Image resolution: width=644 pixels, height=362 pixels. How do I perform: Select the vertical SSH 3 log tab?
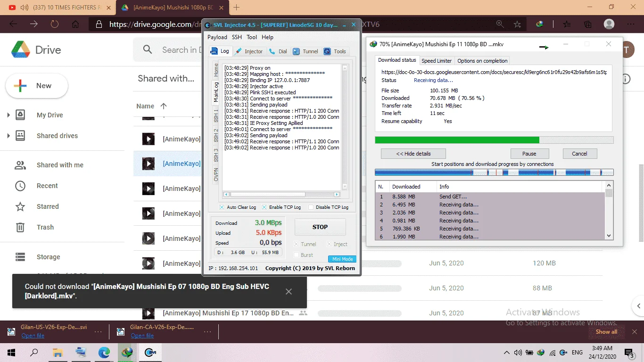point(216,156)
